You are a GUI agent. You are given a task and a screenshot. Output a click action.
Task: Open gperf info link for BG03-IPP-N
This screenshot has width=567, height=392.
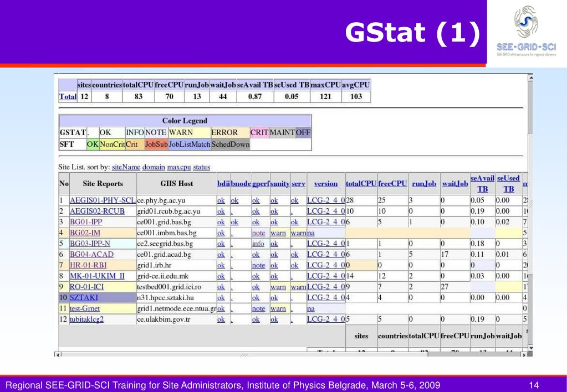tap(258, 244)
